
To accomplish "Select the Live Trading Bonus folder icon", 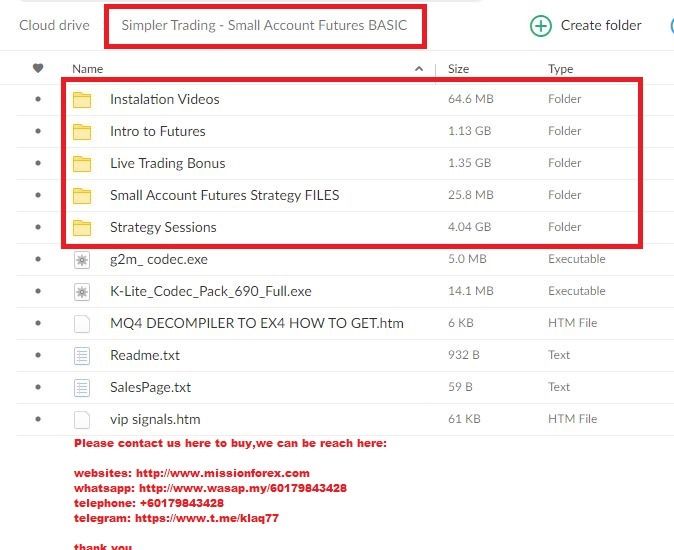I will (82, 163).
